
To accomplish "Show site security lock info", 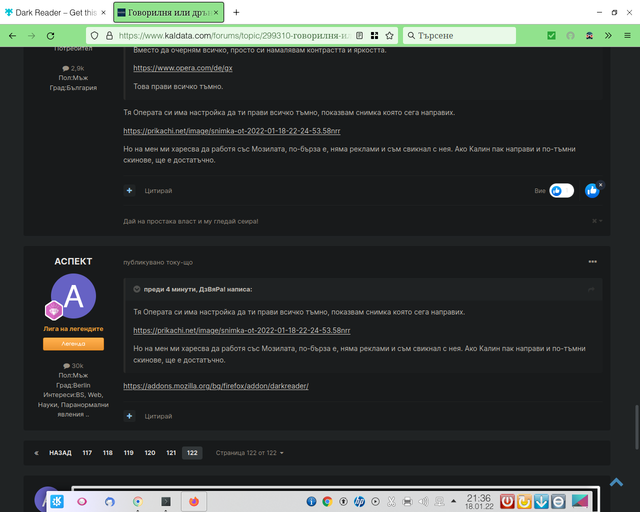I will 109,36.
